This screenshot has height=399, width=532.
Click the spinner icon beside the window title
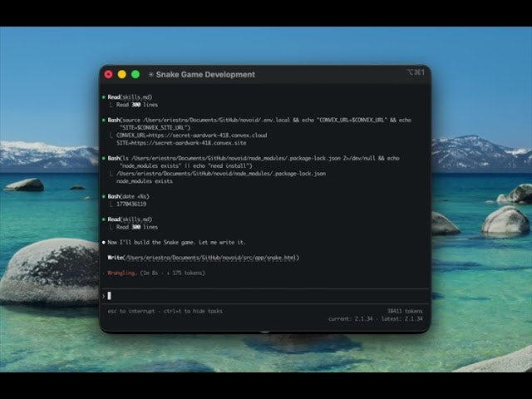[x=151, y=75]
